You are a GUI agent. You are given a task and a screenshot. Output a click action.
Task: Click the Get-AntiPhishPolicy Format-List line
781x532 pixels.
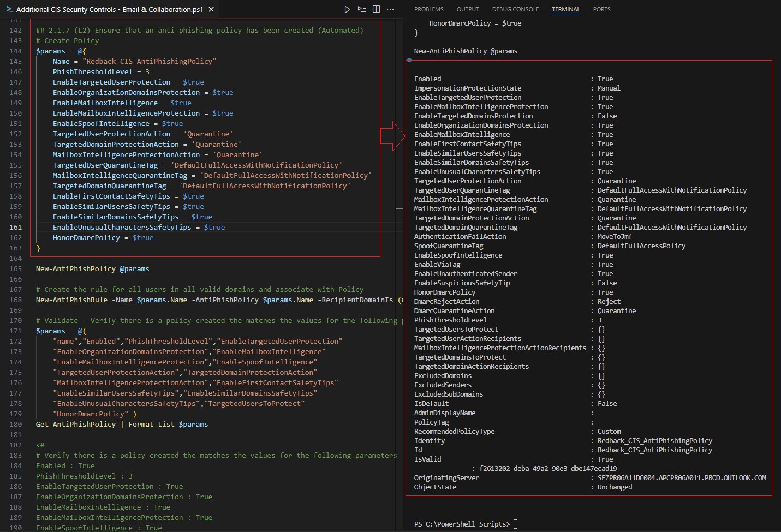pyautogui.click(x=122, y=425)
